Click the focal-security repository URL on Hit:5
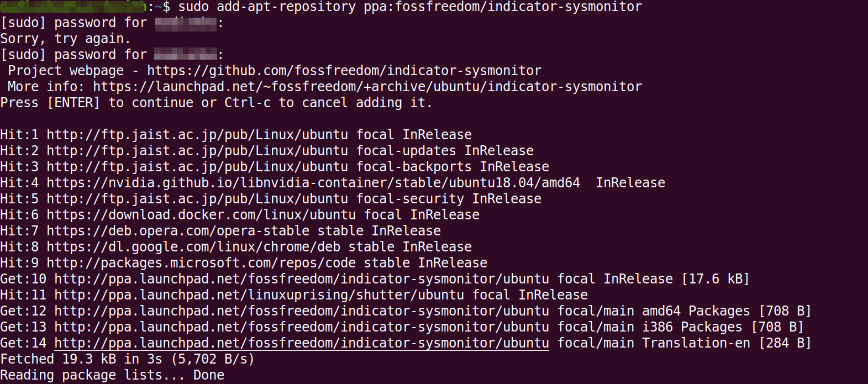Image resolution: width=868 pixels, height=384 pixels. (197, 199)
